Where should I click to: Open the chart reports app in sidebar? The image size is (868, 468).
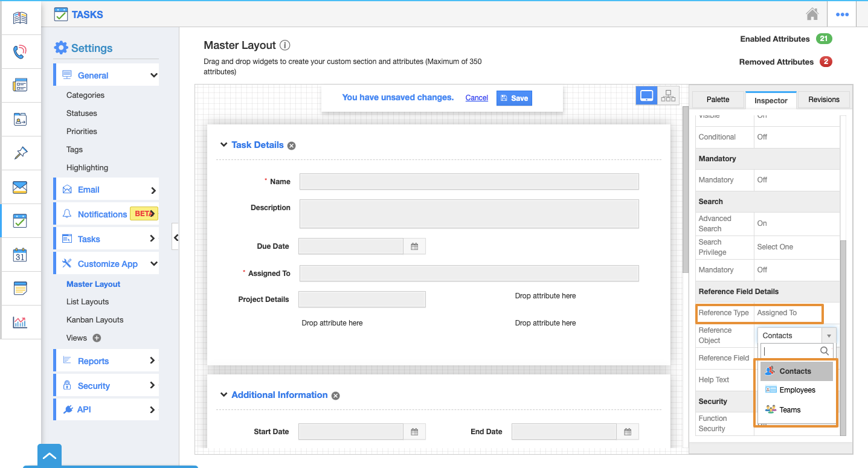(x=20, y=322)
